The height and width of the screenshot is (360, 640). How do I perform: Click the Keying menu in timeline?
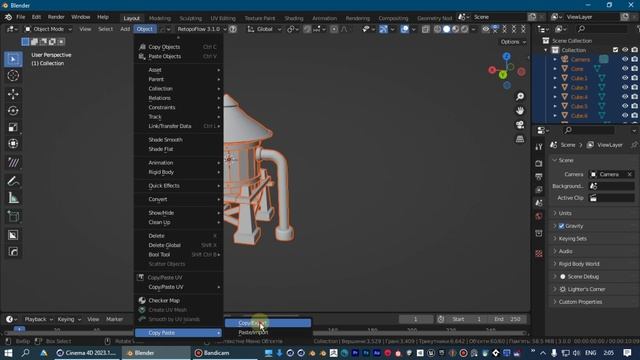pyautogui.click(x=69, y=319)
